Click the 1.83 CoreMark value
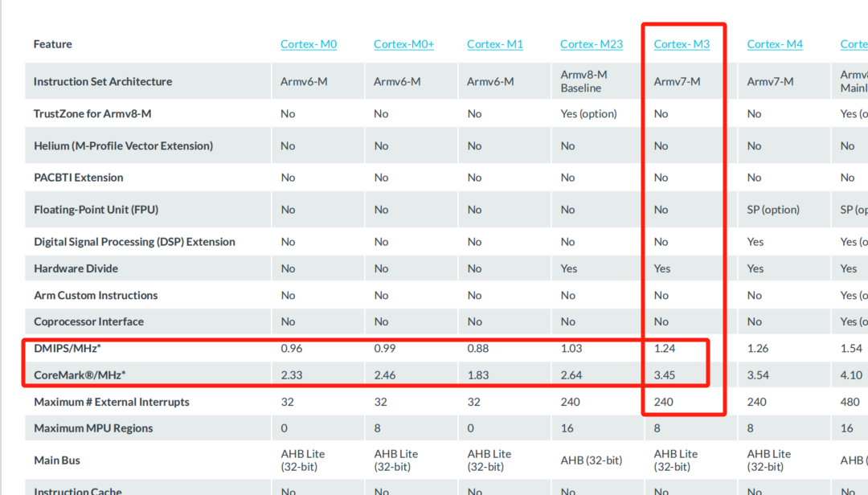 [x=477, y=374]
